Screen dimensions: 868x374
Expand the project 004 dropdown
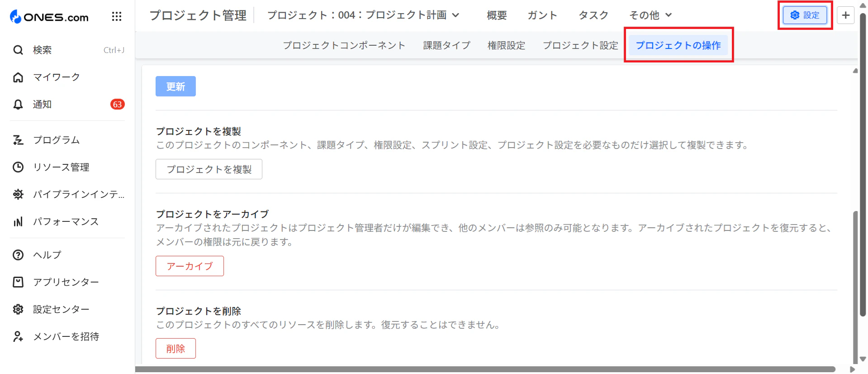[363, 15]
